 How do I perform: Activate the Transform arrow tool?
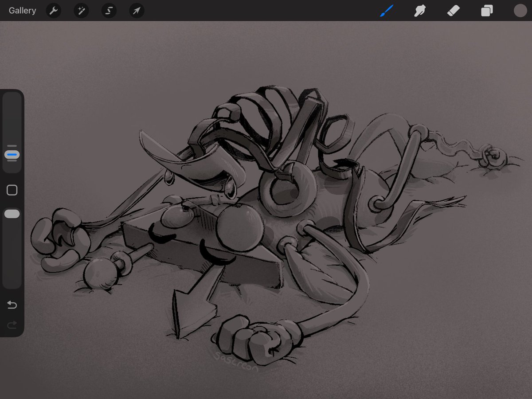coord(137,11)
